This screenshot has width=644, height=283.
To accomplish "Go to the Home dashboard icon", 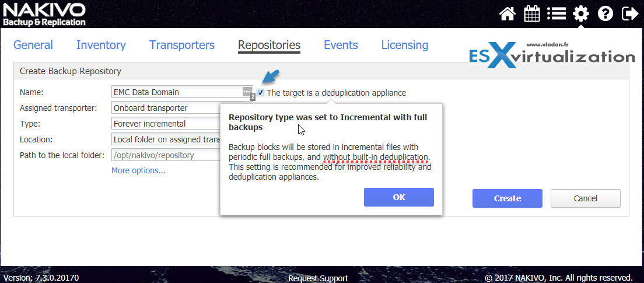I will click(508, 14).
